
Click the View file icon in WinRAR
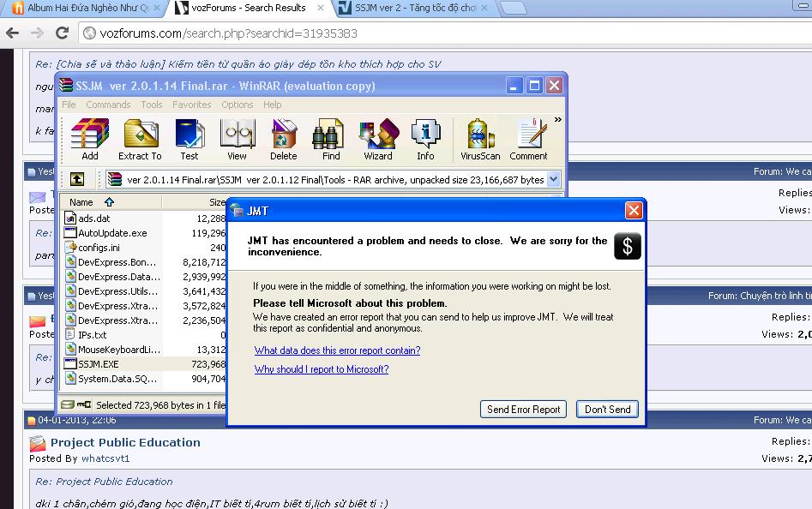238,139
